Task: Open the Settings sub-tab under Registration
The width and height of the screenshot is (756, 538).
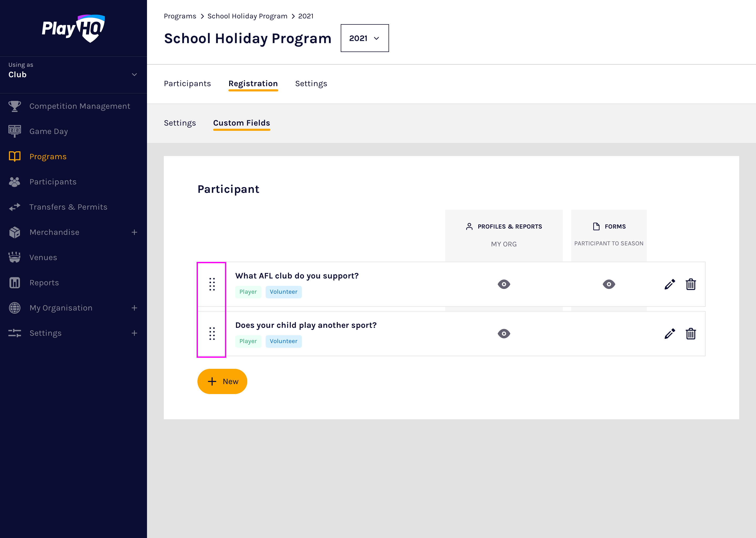Action: tap(180, 123)
